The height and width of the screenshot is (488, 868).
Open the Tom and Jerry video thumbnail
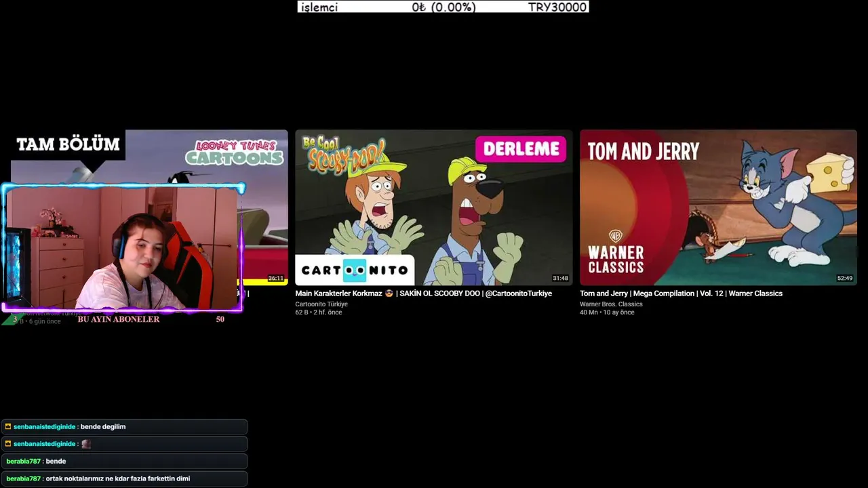pos(718,207)
